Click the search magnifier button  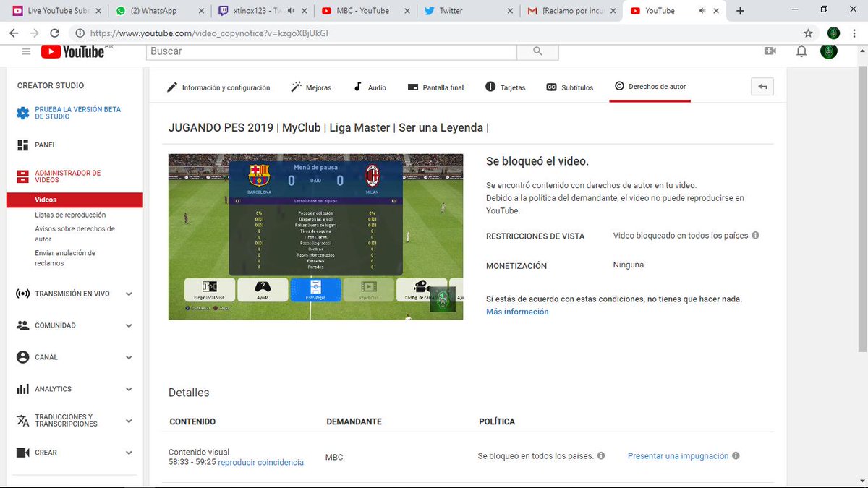tap(537, 51)
